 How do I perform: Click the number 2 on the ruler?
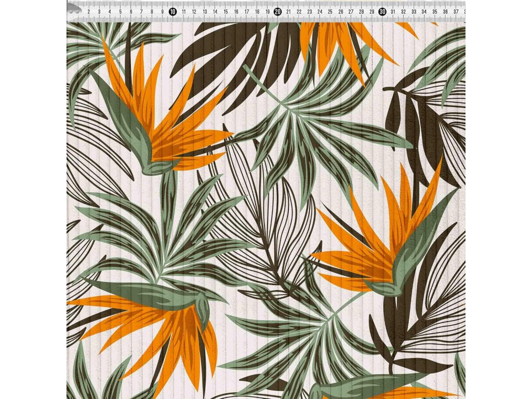click(89, 12)
